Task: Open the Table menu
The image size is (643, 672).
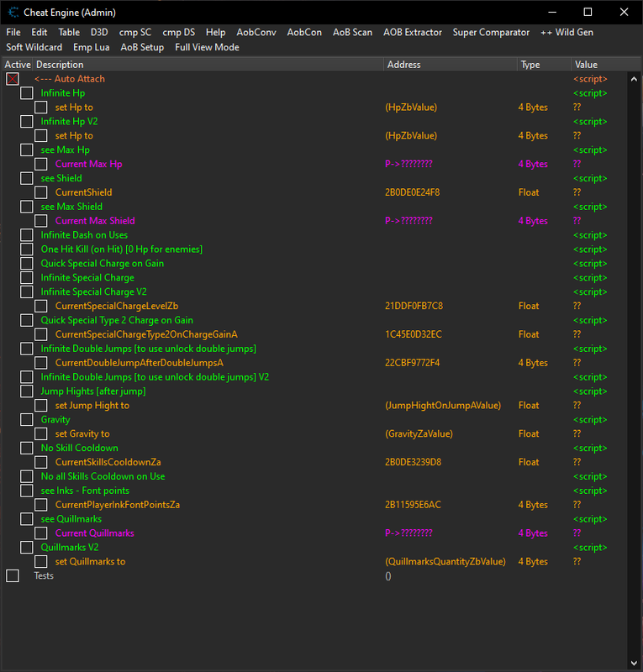Action: [69, 33]
